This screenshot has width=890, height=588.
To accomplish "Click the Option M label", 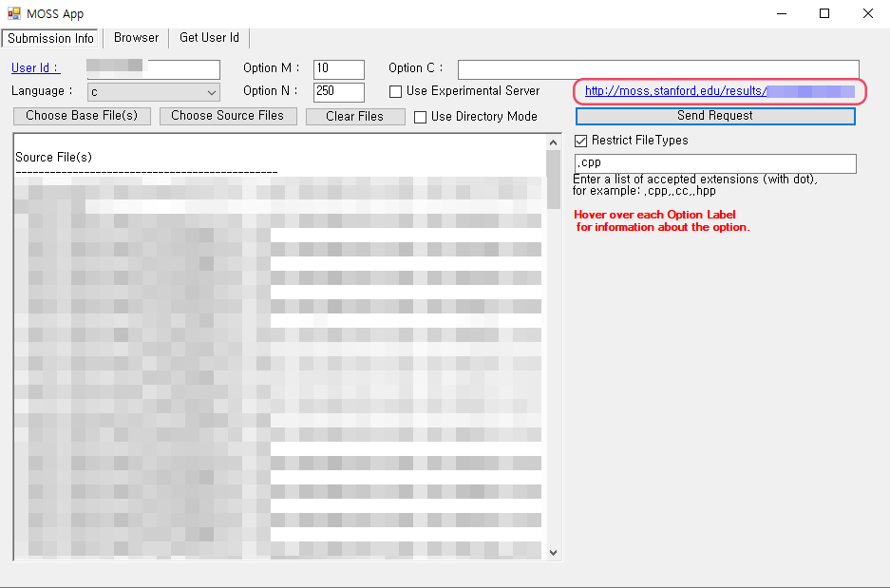I will (271, 68).
